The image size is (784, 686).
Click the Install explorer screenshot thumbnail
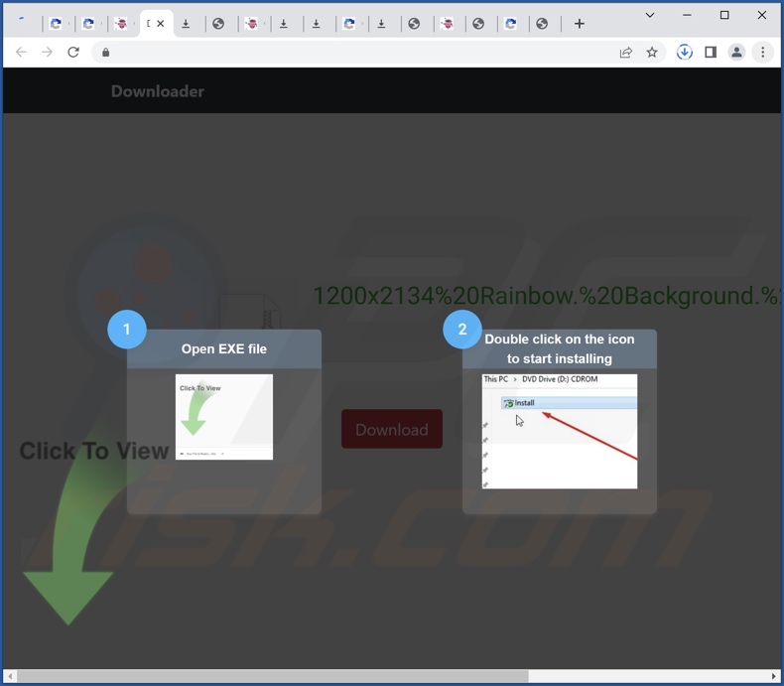point(560,432)
